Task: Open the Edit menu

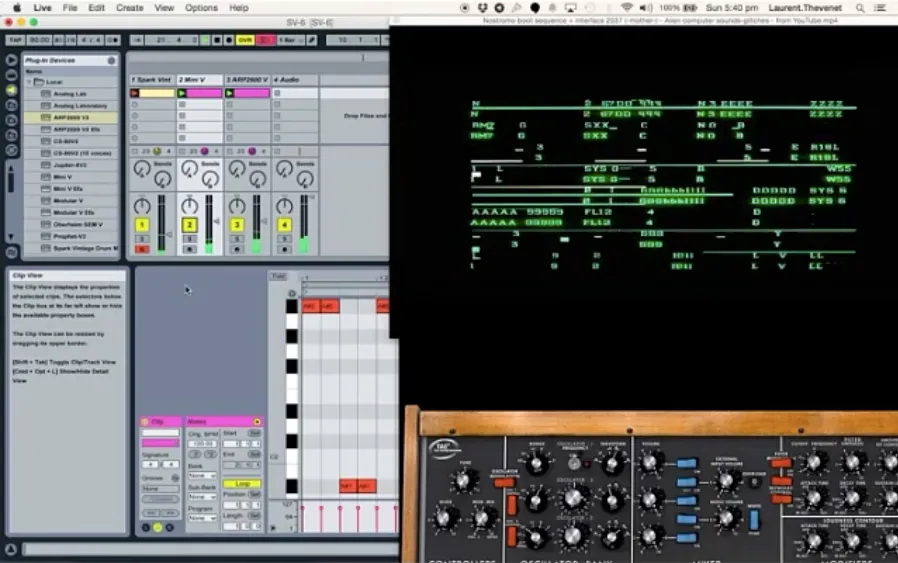Action: tap(96, 8)
